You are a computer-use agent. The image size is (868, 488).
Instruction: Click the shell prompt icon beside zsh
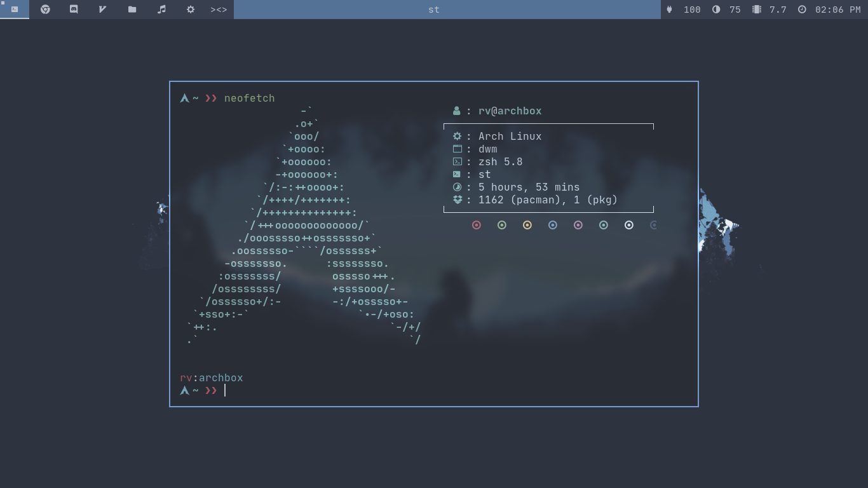pos(457,161)
